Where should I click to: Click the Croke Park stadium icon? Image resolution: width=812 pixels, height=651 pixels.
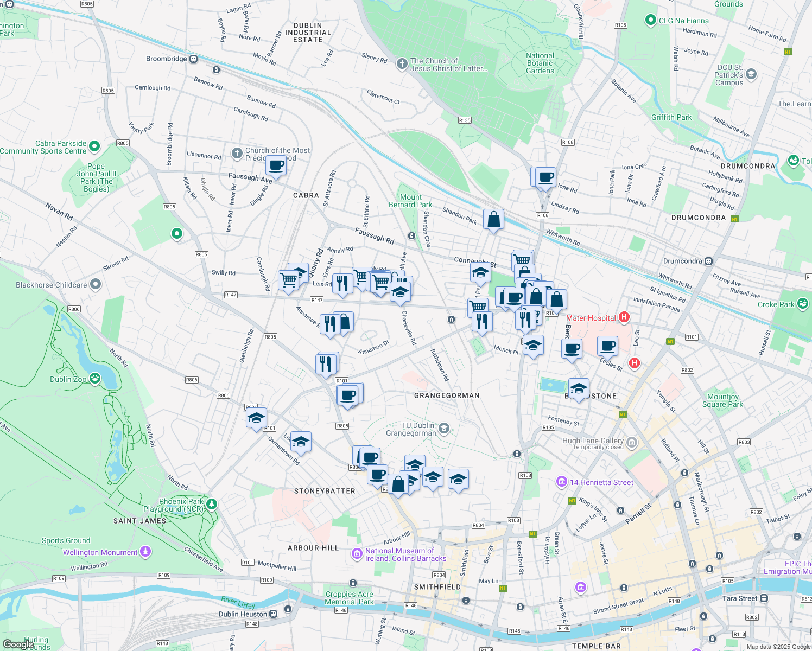pos(803,304)
